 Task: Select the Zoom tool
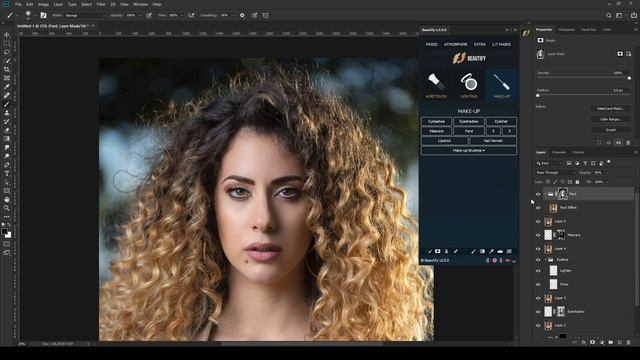click(x=7, y=208)
